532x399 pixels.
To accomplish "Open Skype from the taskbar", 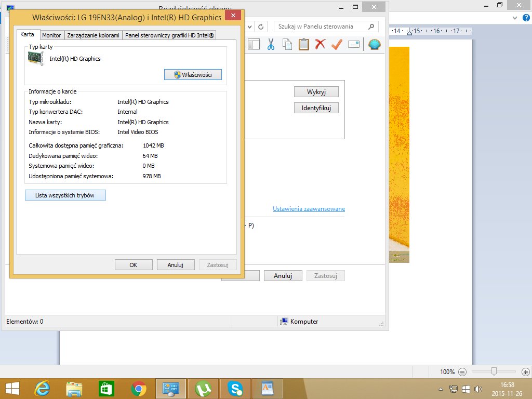I will click(x=235, y=389).
